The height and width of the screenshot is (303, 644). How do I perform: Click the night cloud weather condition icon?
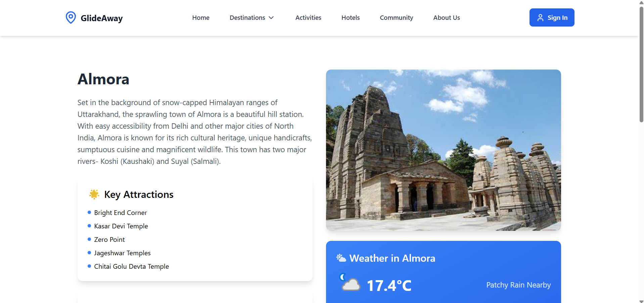click(350, 283)
